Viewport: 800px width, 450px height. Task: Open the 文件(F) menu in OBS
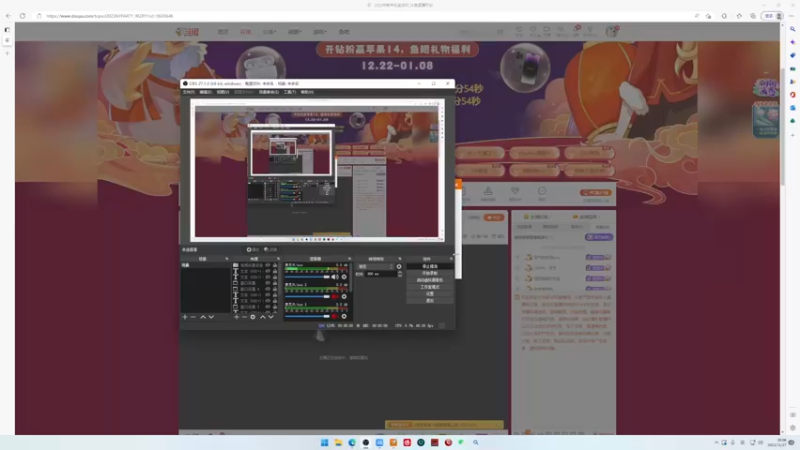[188, 92]
